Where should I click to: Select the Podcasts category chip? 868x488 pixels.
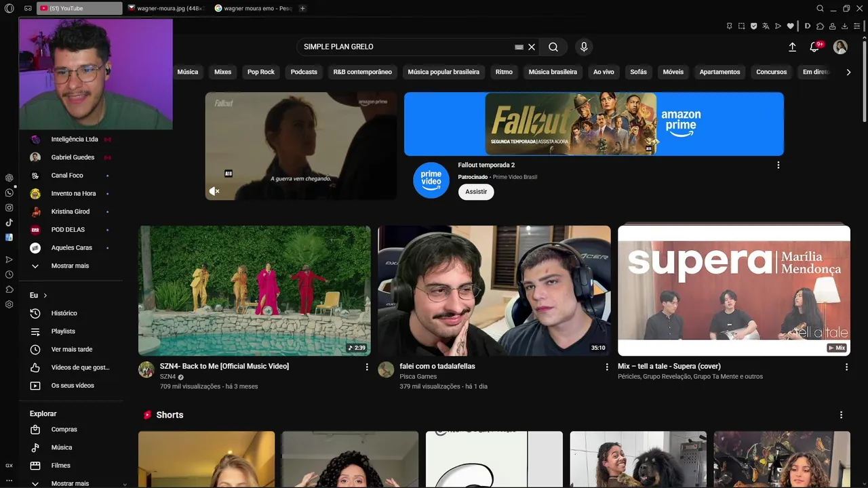(304, 72)
